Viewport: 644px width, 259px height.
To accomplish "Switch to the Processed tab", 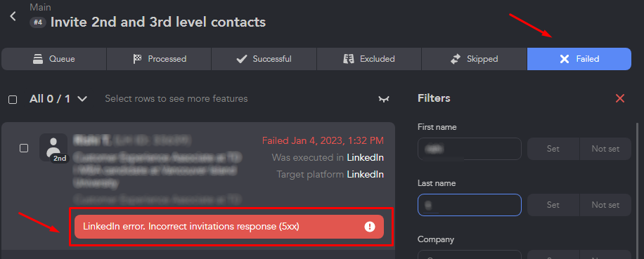I will [x=159, y=59].
